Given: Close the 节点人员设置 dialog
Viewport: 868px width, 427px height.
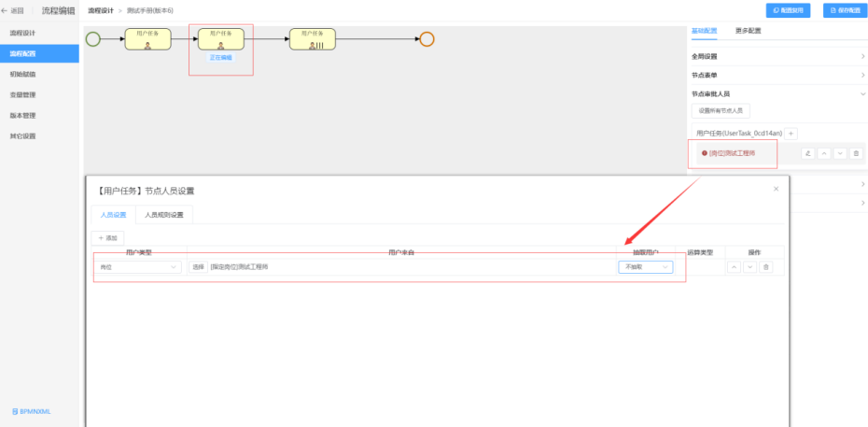Looking at the screenshot, I should [x=776, y=189].
